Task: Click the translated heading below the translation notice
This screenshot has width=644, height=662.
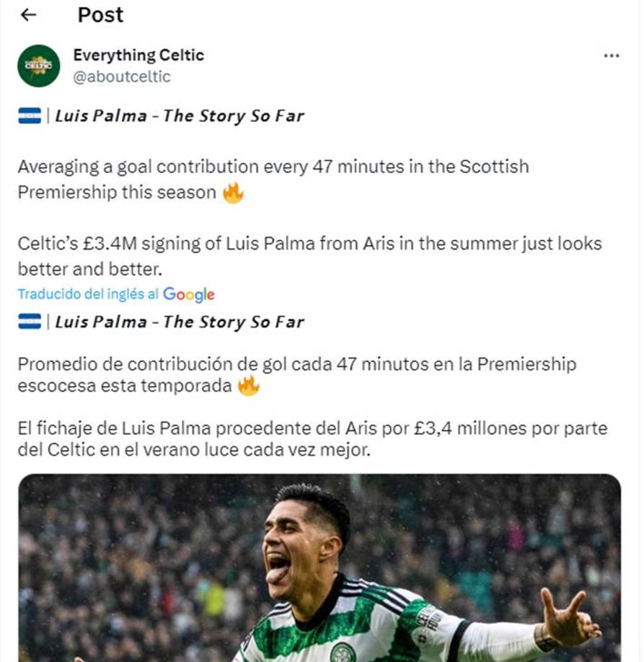Action: coord(180,322)
